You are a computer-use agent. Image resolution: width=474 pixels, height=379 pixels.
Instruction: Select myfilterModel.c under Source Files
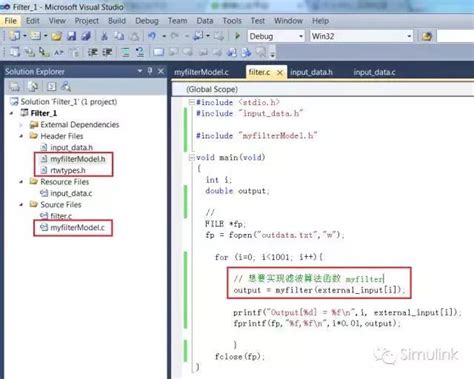point(72,227)
